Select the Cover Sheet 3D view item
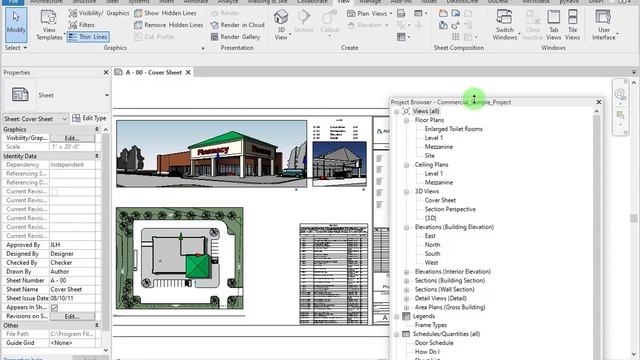Viewport: 640px width, 360px height. (440, 200)
